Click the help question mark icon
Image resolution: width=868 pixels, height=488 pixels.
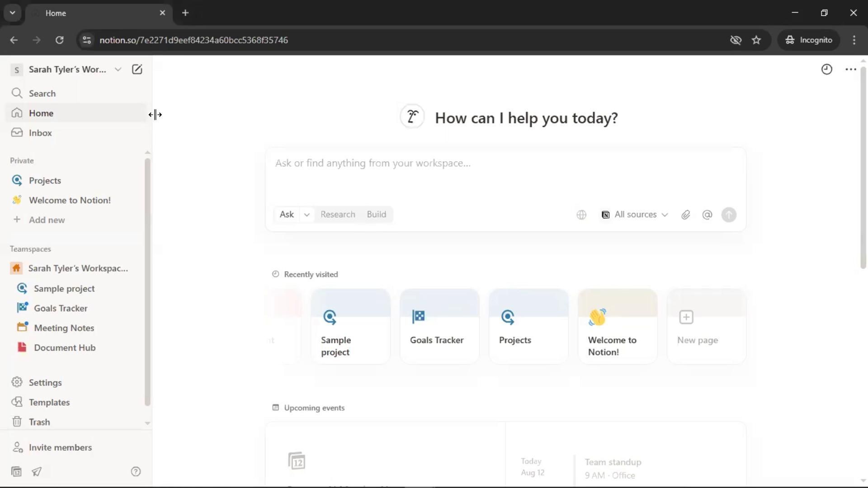click(x=136, y=471)
